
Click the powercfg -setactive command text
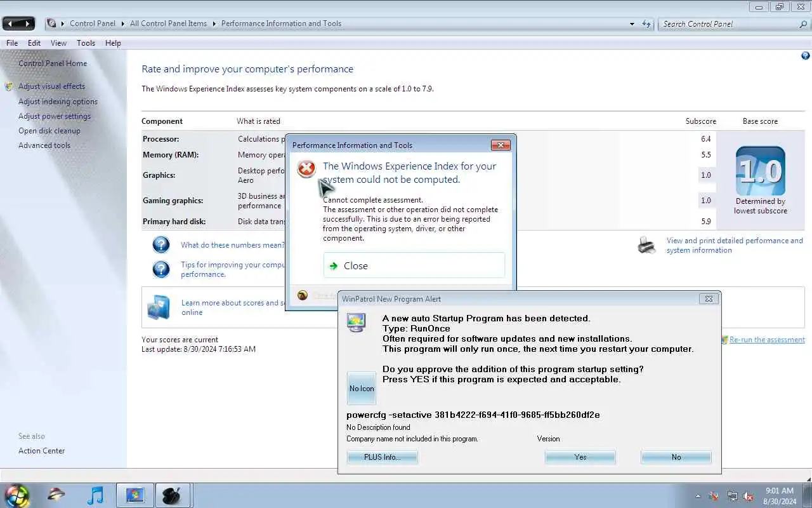click(x=473, y=415)
